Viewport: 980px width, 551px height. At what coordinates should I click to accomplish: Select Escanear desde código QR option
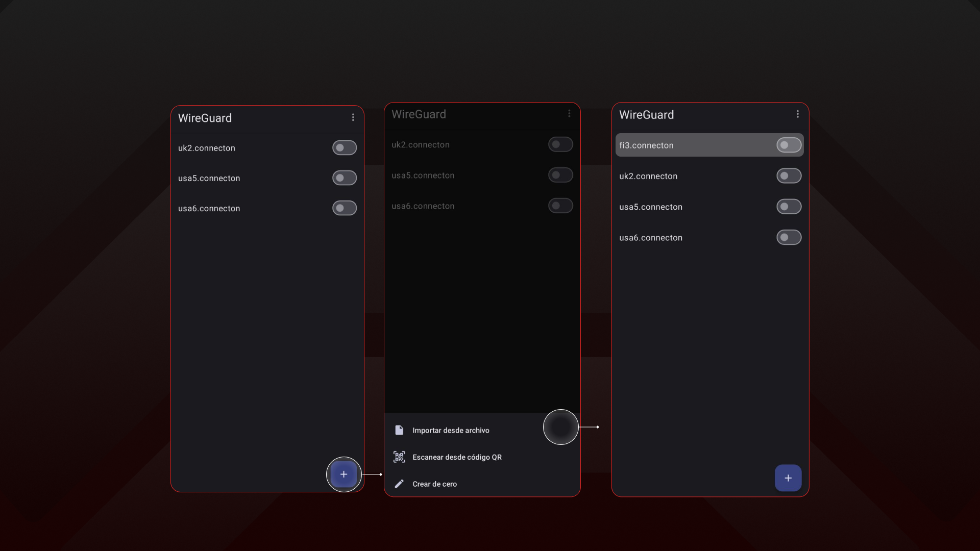pyautogui.click(x=457, y=457)
